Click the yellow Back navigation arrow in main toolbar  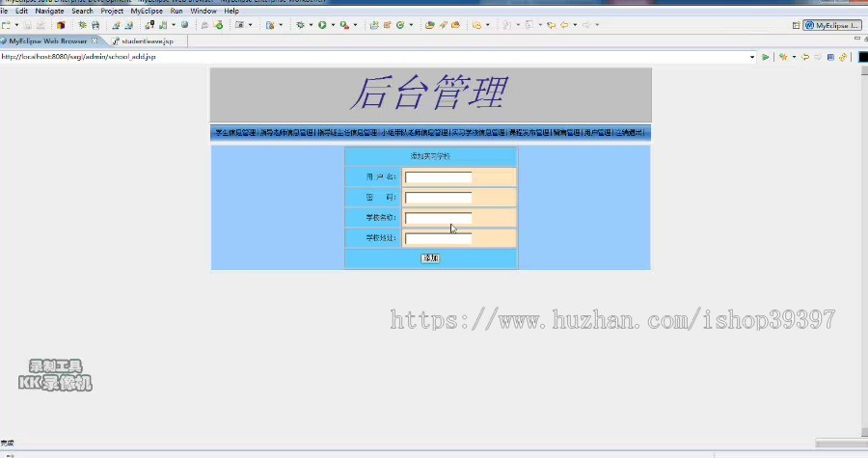[x=564, y=25]
